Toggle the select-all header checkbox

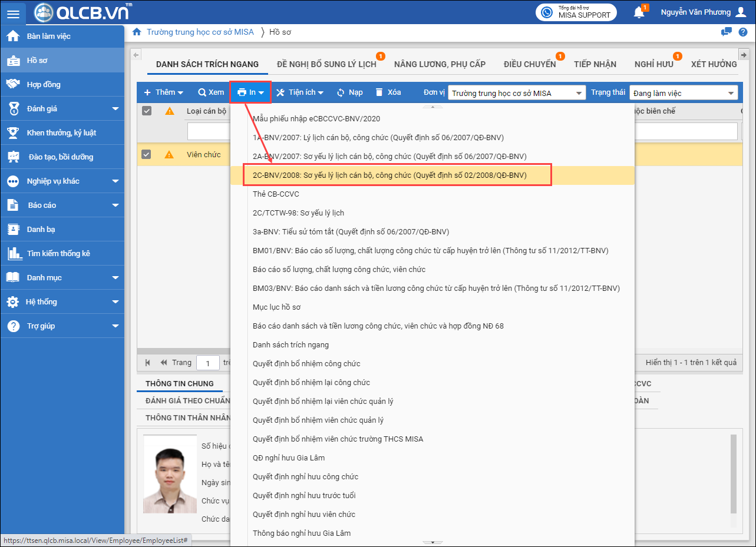pyautogui.click(x=147, y=111)
